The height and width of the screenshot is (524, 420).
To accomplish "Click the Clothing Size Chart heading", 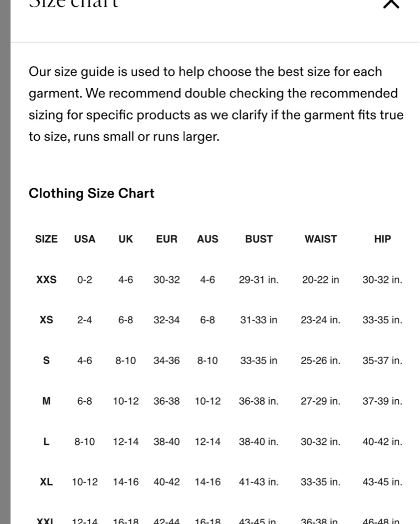I will point(92,193).
